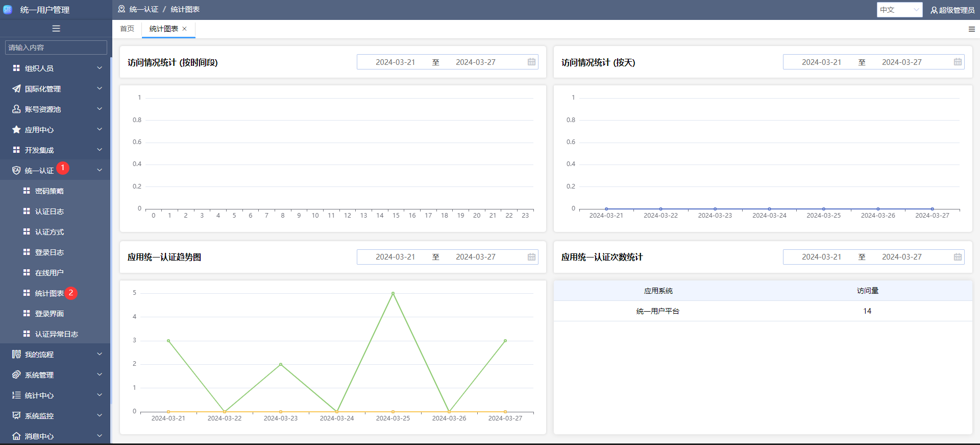Image resolution: width=980 pixels, height=445 pixels.
Task: Focus the 请输入内容 search field
Action: (56, 48)
